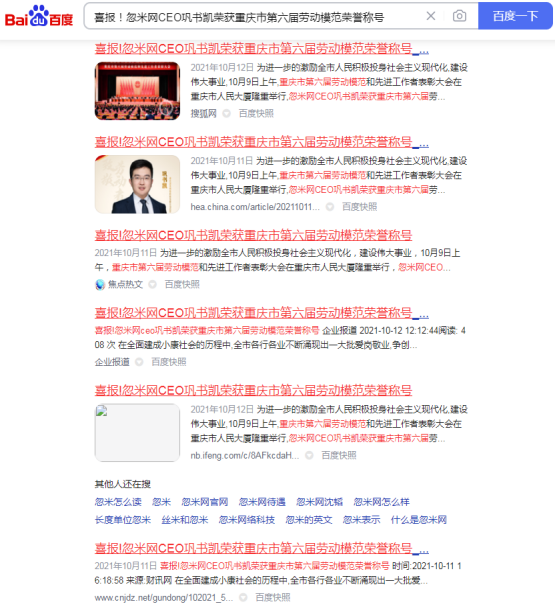Search related term 忽米网沈韬
This screenshot has width=555, height=611.
point(320,502)
